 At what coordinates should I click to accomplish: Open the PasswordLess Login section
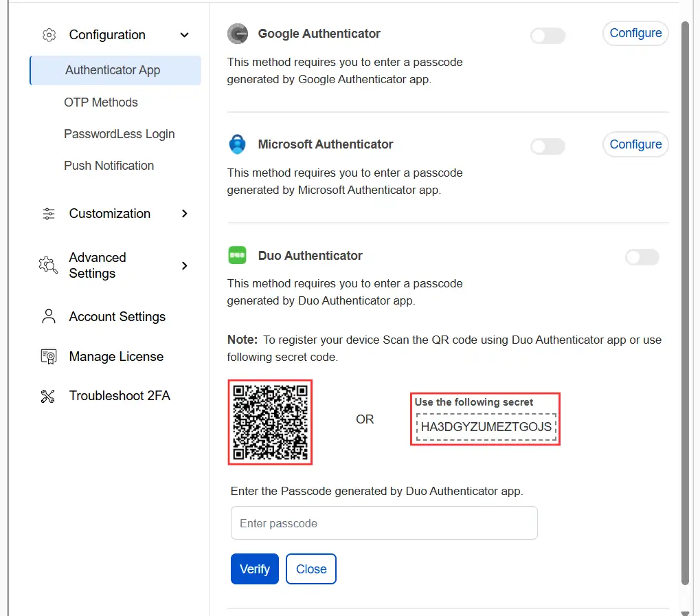pos(119,133)
